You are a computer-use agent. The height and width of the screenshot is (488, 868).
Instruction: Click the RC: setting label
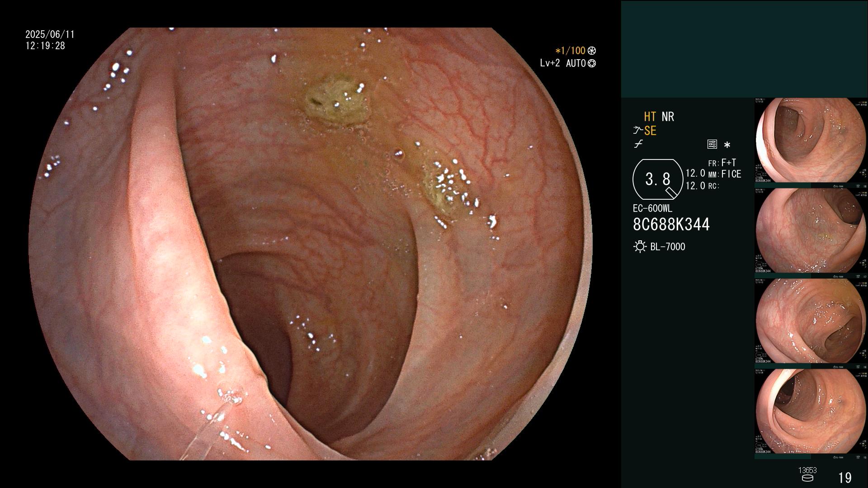713,186
